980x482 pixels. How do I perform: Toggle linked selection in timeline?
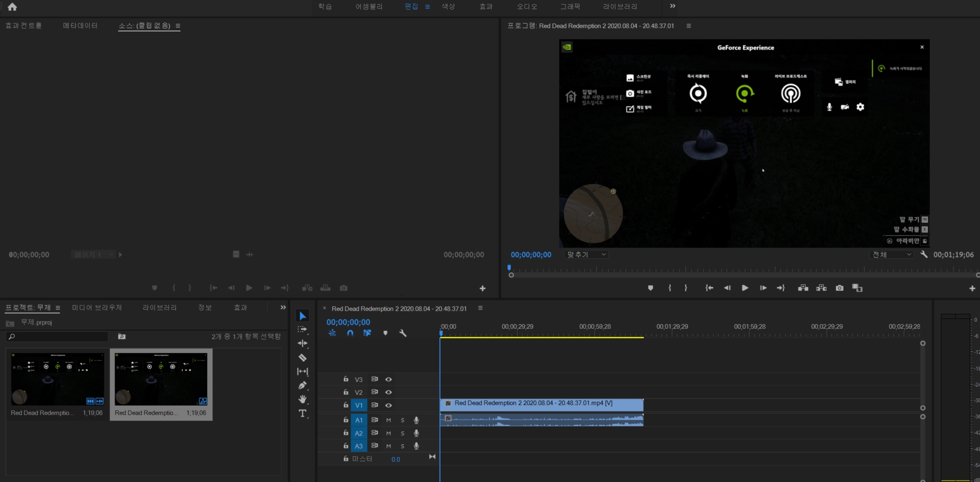(367, 333)
